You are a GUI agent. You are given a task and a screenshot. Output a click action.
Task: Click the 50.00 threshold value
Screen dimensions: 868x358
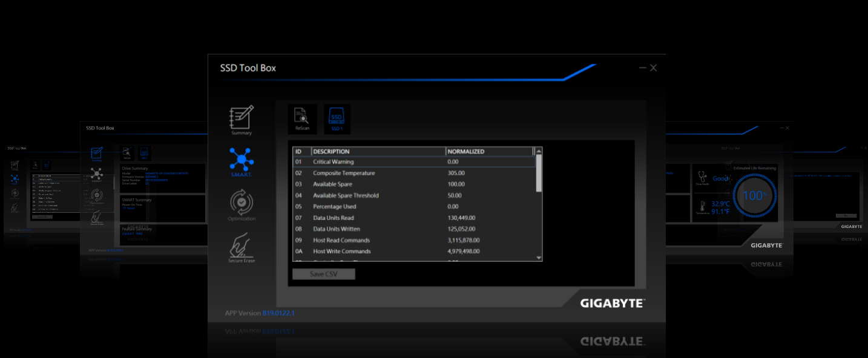[455, 195]
